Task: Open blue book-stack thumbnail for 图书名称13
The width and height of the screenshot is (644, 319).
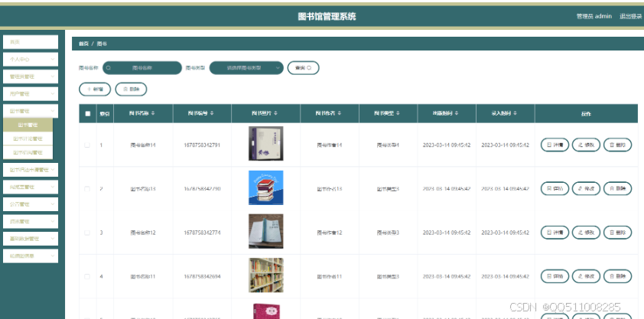Action: (265, 187)
